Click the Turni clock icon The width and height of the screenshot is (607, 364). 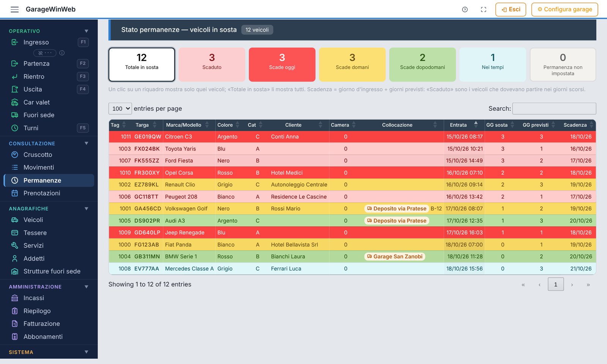pos(15,128)
